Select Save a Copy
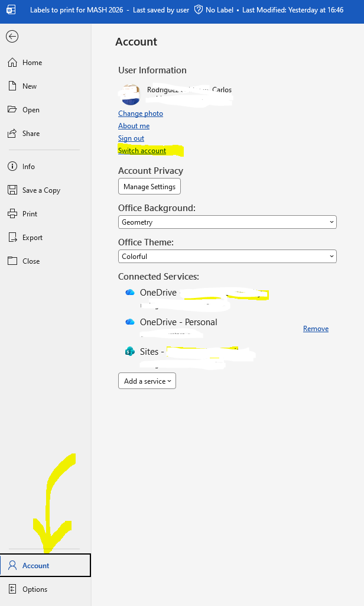Image resolution: width=364 pixels, height=606 pixels. pos(45,190)
